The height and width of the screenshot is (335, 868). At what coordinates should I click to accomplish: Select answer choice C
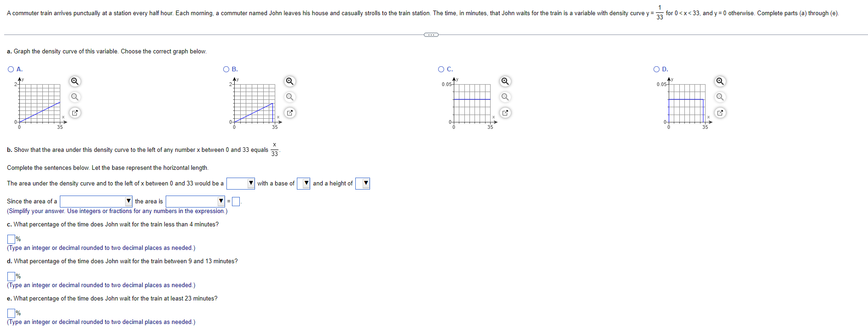440,69
